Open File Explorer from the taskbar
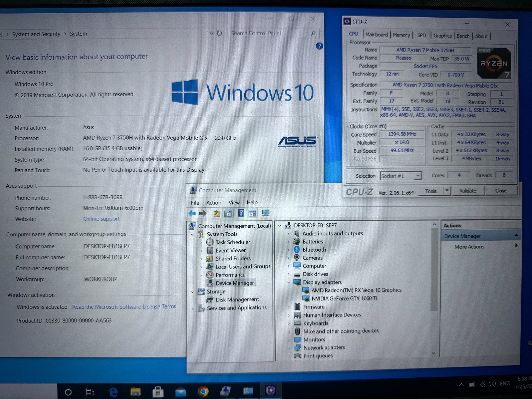 [135, 392]
